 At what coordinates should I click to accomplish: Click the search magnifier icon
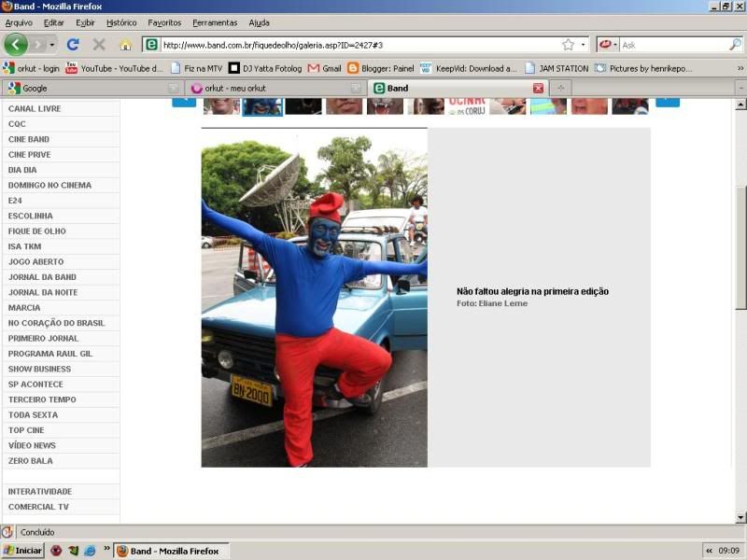(735, 45)
